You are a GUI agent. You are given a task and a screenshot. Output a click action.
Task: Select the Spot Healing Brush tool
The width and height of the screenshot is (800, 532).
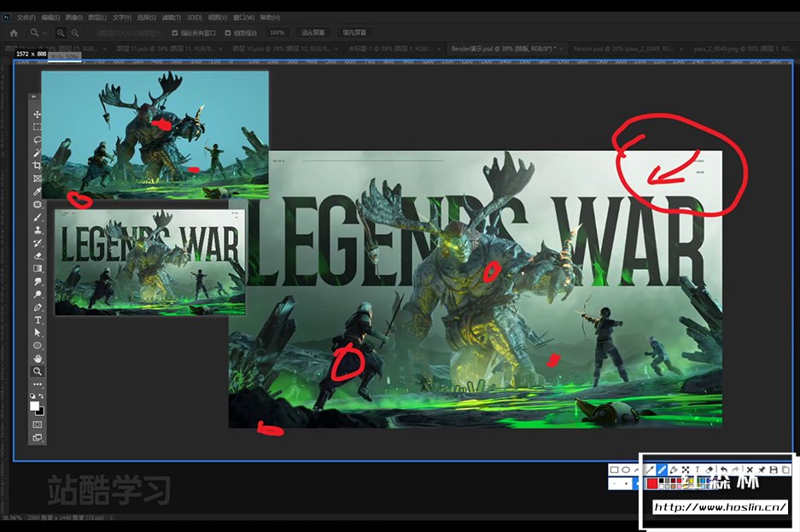(38, 204)
